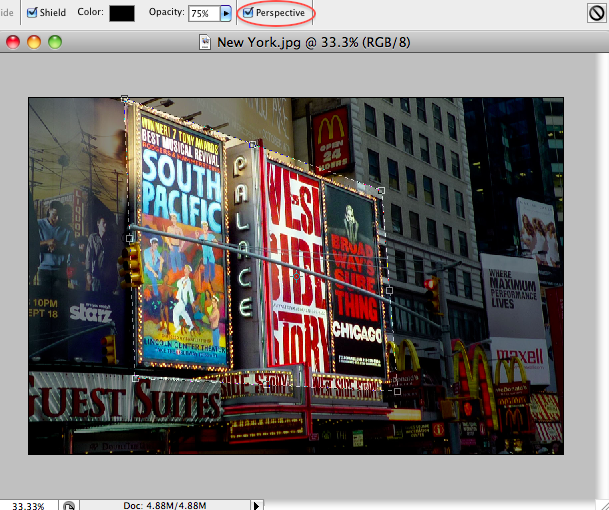Cancel the crop with the cancel icon

(596, 14)
